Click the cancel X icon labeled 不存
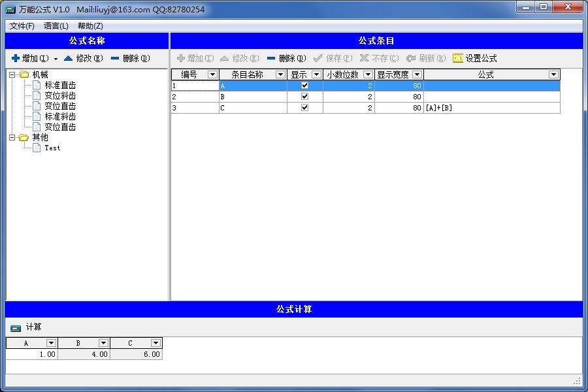This screenshot has width=588, height=392. click(364, 57)
